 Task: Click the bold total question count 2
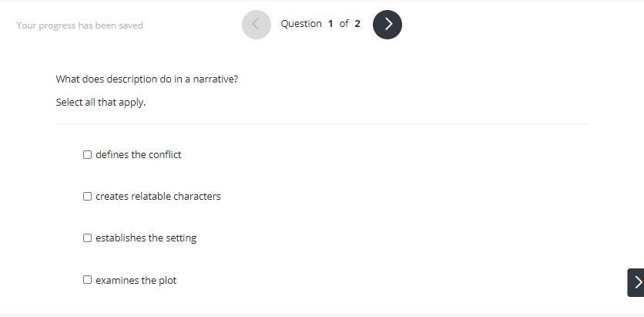pos(357,24)
